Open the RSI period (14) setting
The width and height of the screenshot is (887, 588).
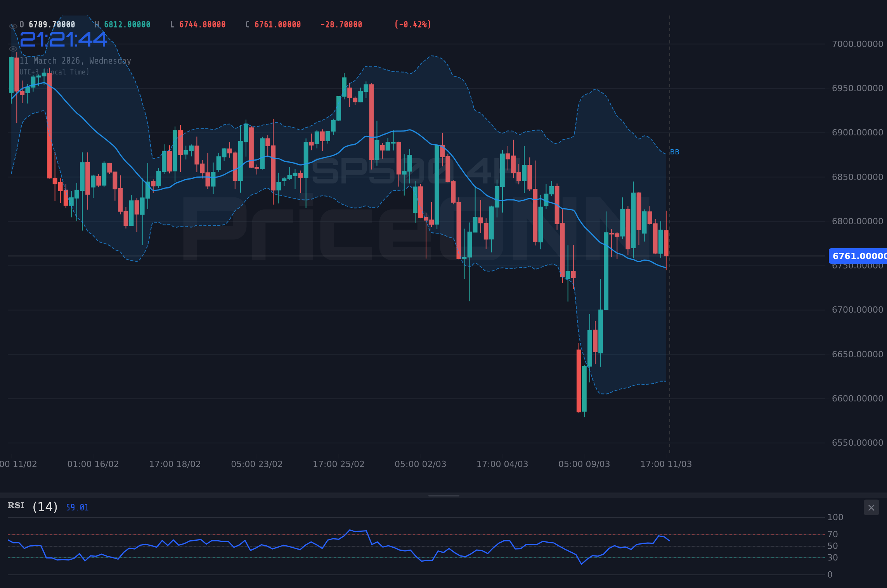click(x=45, y=507)
